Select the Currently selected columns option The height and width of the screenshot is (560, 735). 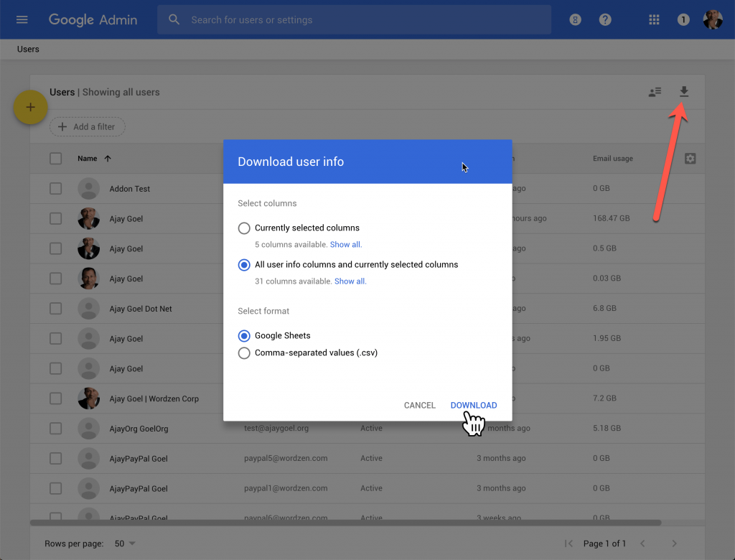[x=244, y=228]
